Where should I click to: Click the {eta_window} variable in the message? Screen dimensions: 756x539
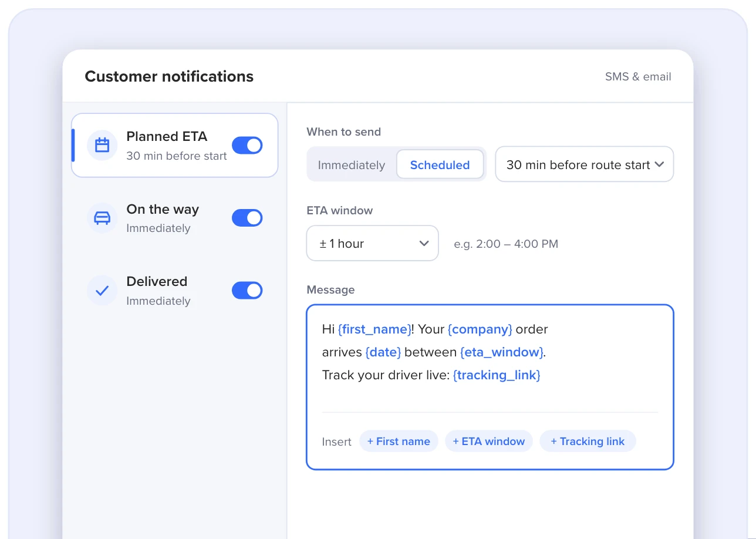502,352
